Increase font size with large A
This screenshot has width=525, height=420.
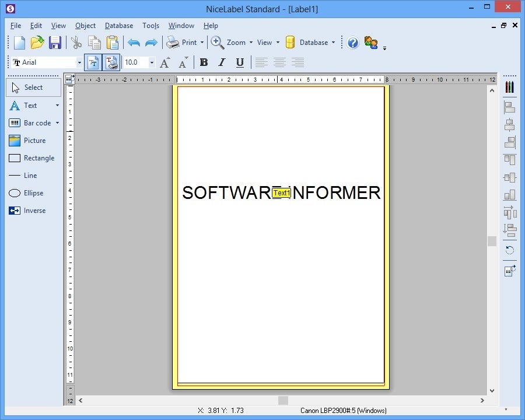(x=164, y=62)
